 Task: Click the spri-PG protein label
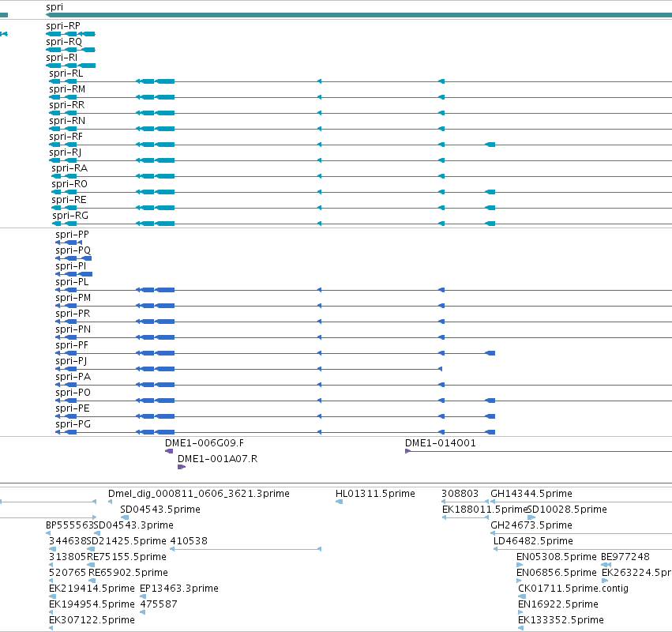click(73, 424)
